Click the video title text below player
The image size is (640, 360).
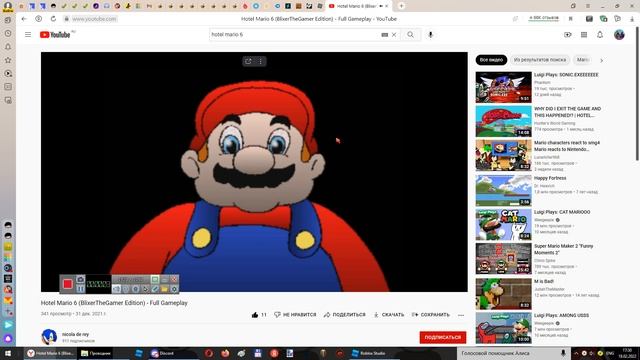[x=114, y=303]
